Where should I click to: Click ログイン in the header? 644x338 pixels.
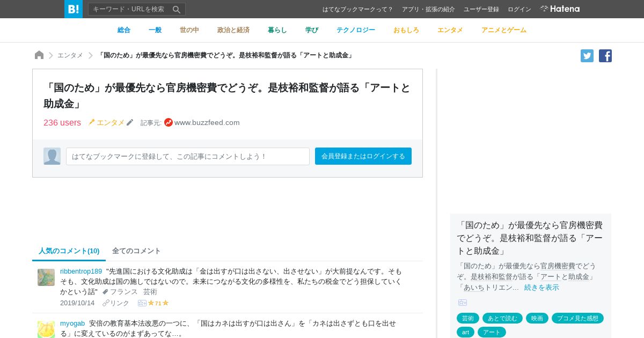(519, 9)
